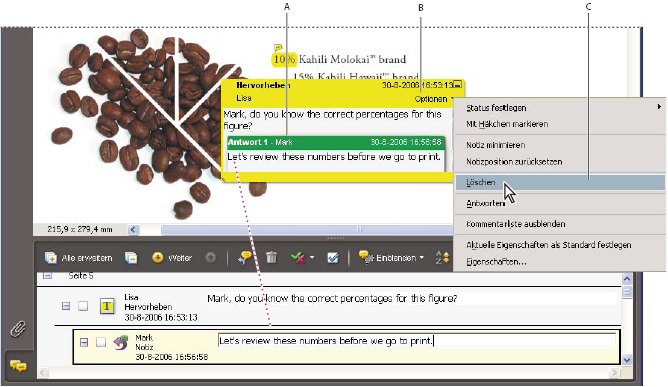The width and height of the screenshot is (668, 387).
Task: Open the 'Status festlegen' submenu
Action: click(559, 107)
